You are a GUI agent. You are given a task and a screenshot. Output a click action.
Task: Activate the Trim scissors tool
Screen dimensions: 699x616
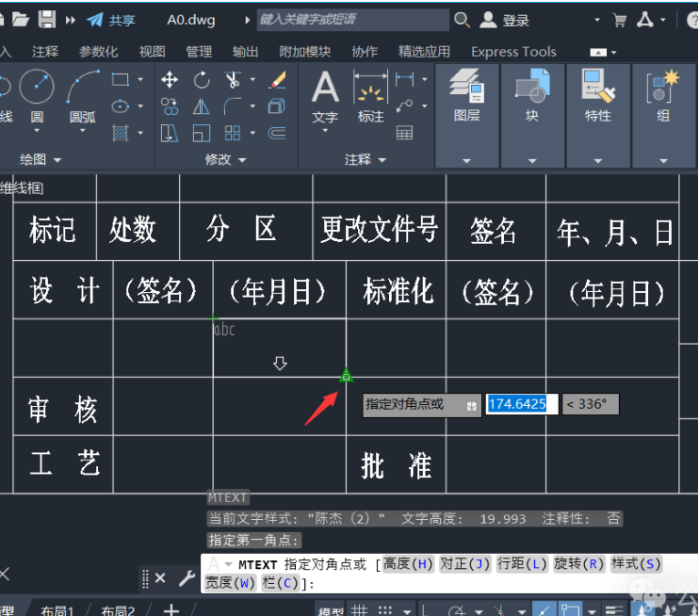[x=233, y=80]
